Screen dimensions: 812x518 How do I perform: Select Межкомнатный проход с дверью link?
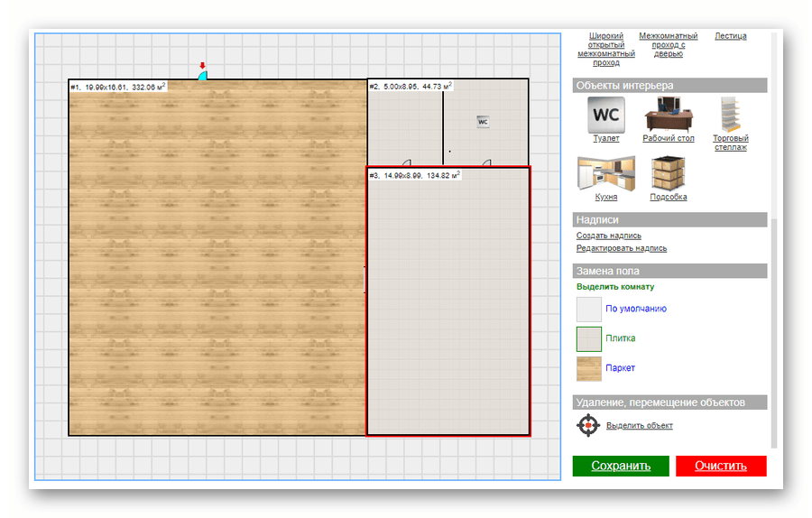point(668,45)
